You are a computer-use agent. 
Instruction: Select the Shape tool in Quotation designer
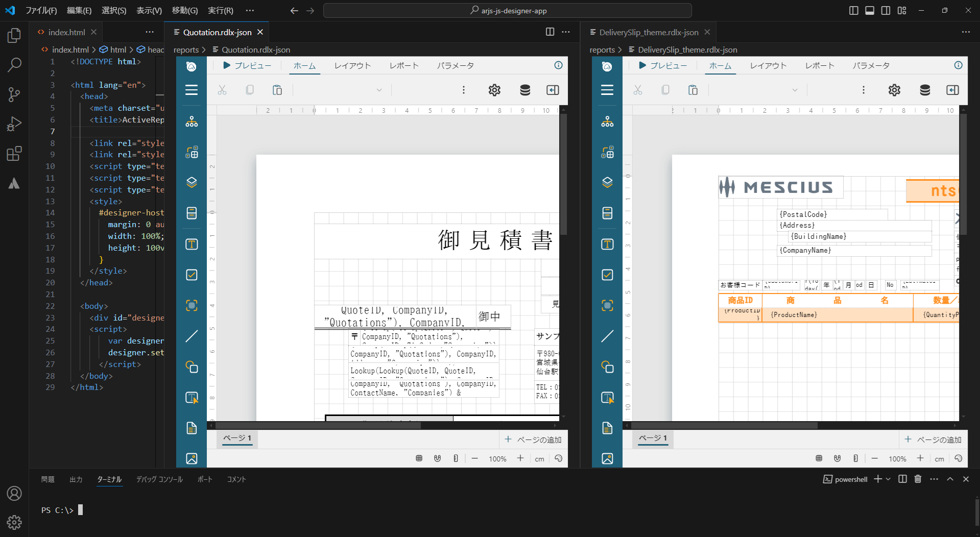[192, 367]
